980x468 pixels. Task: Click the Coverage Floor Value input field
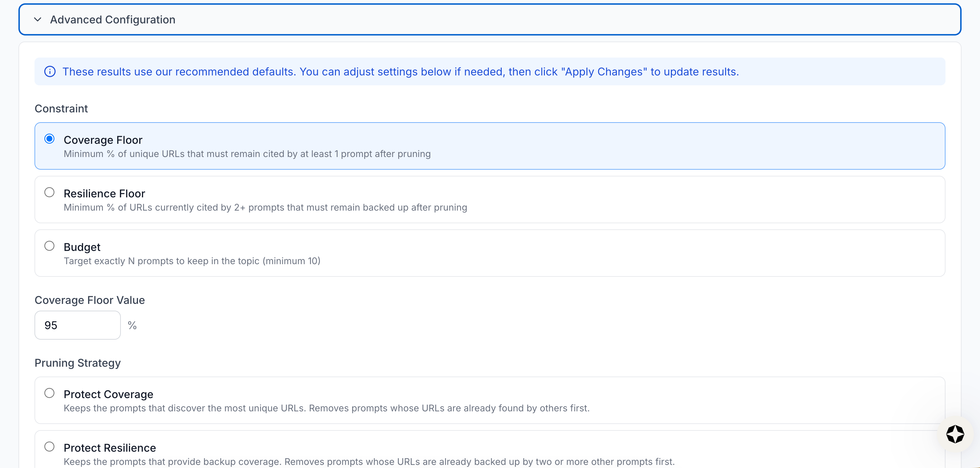(78, 325)
